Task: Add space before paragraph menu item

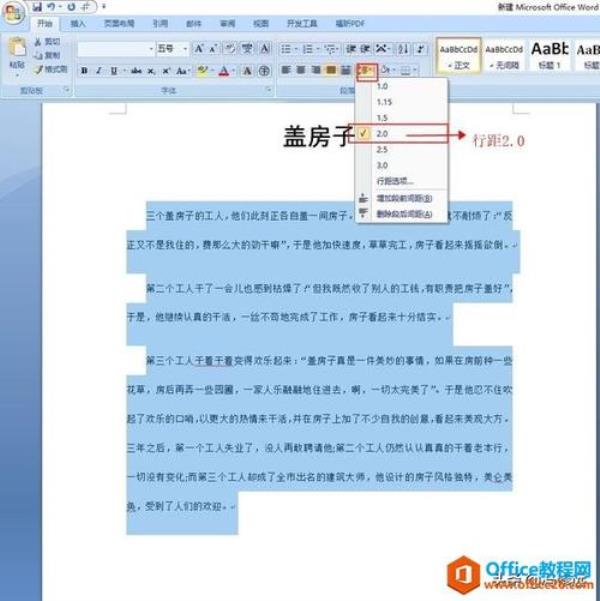Action: (x=401, y=198)
